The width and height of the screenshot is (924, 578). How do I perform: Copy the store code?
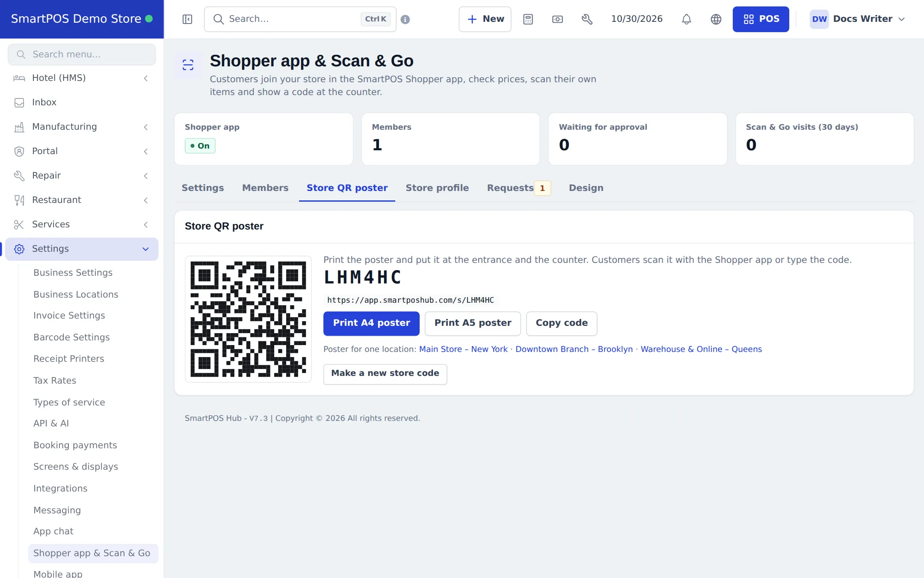click(562, 323)
